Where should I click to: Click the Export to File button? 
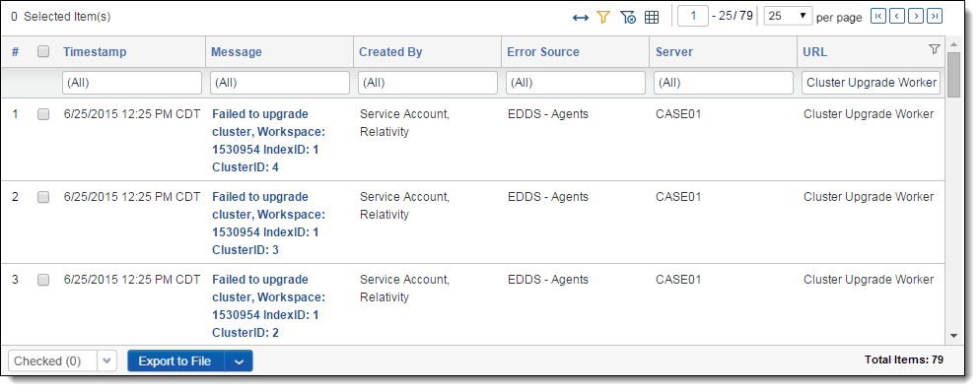(x=175, y=361)
